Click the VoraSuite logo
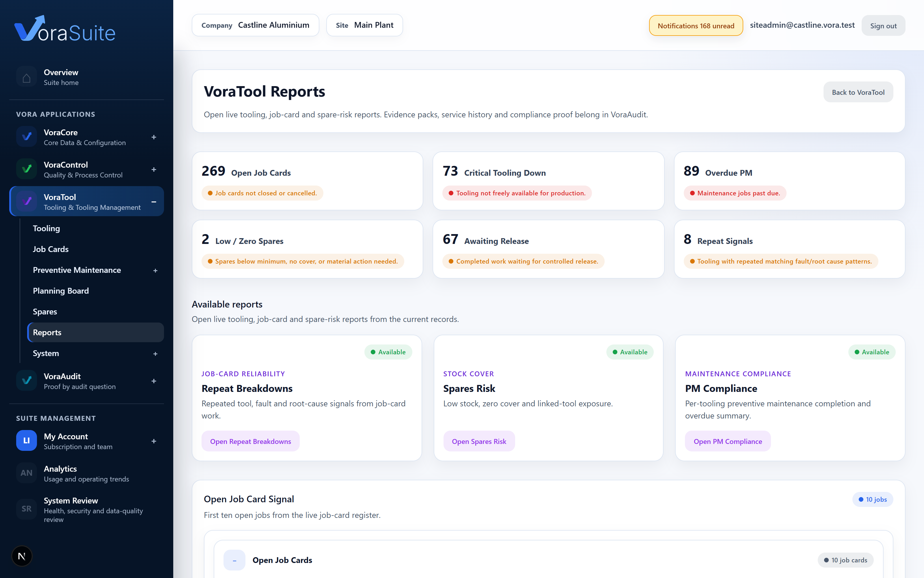This screenshot has height=578, width=924. click(x=65, y=29)
